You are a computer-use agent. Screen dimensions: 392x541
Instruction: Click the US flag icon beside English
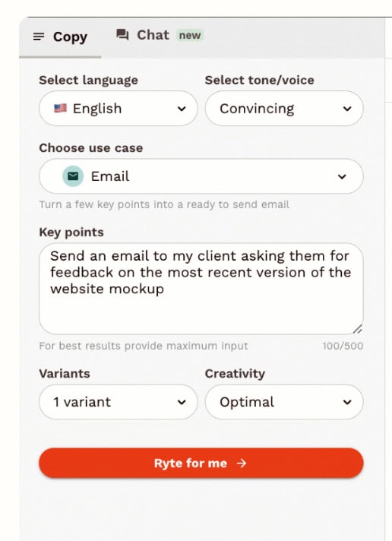(x=60, y=109)
